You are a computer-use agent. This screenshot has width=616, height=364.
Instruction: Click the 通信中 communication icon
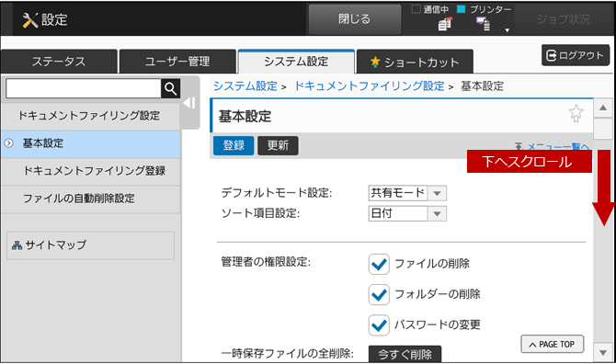(446, 24)
